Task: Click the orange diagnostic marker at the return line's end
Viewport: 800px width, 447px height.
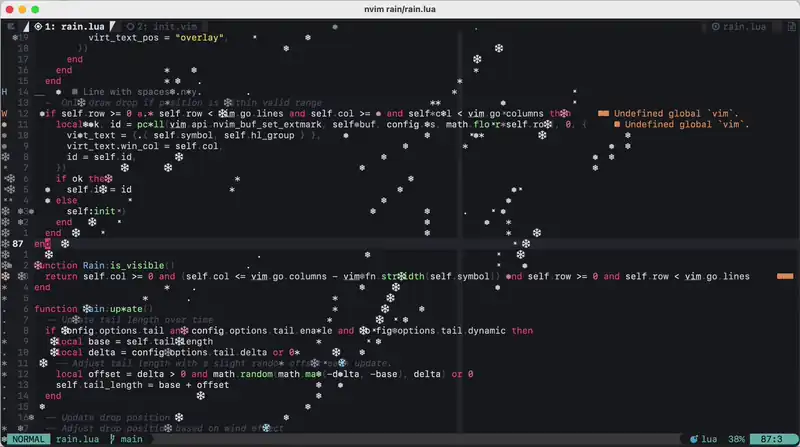Action: tap(785, 276)
